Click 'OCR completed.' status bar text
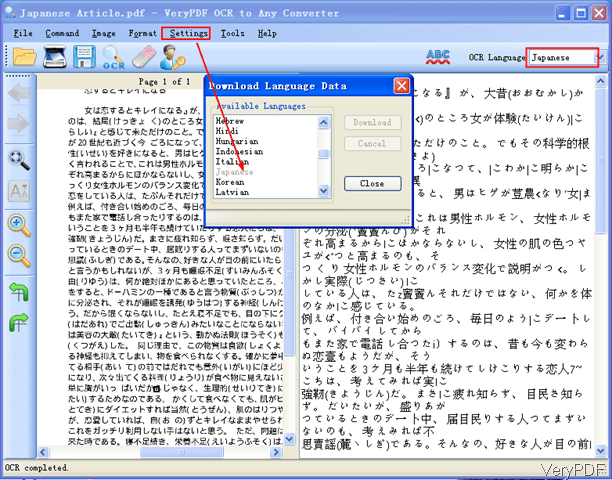Image resolution: width=612 pixels, height=480 pixels. pos(36,468)
